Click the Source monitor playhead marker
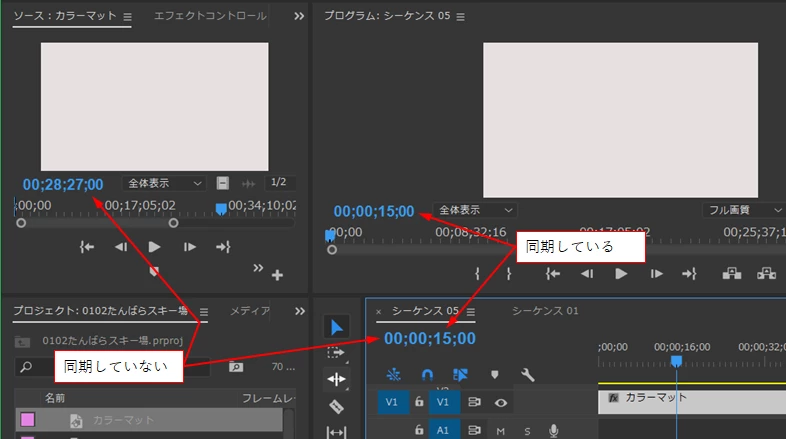Image resolution: width=786 pixels, height=439 pixels. [221, 208]
